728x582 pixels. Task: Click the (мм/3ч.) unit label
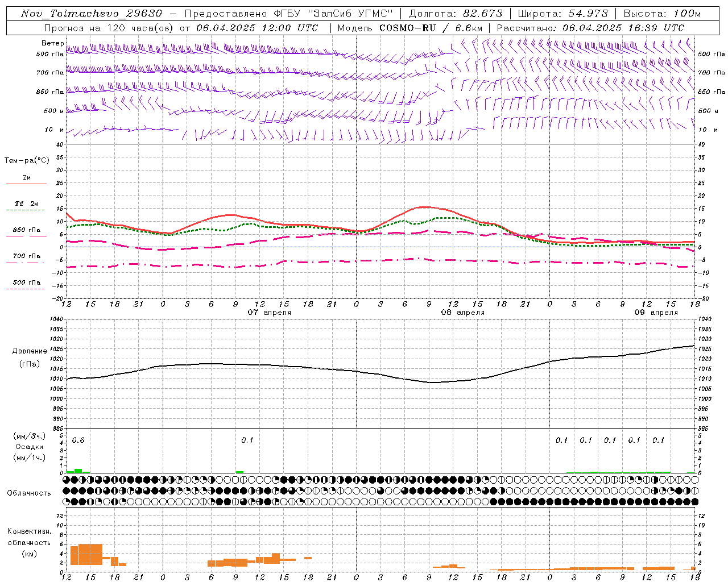coord(29,436)
